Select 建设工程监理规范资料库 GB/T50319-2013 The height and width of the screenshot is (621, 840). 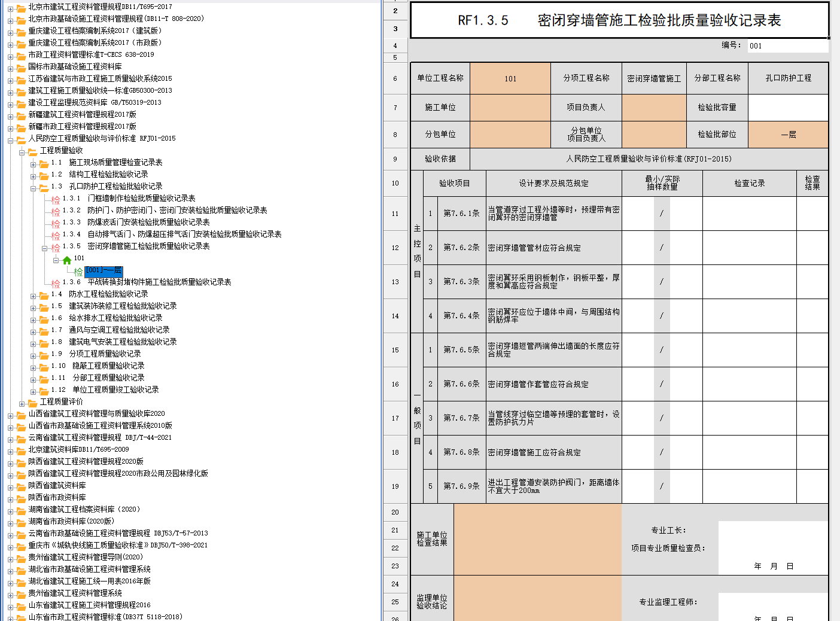tap(95, 103)
